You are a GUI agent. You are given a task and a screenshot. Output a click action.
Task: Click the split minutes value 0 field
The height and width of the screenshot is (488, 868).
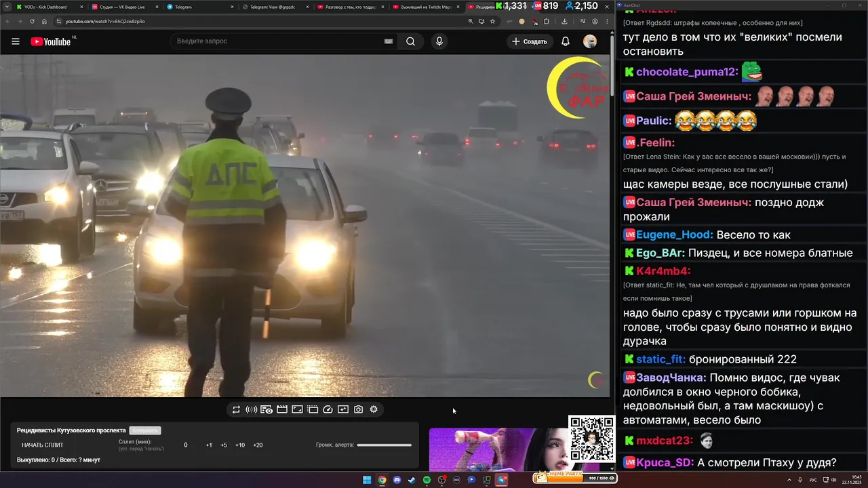tap(186, 445)
